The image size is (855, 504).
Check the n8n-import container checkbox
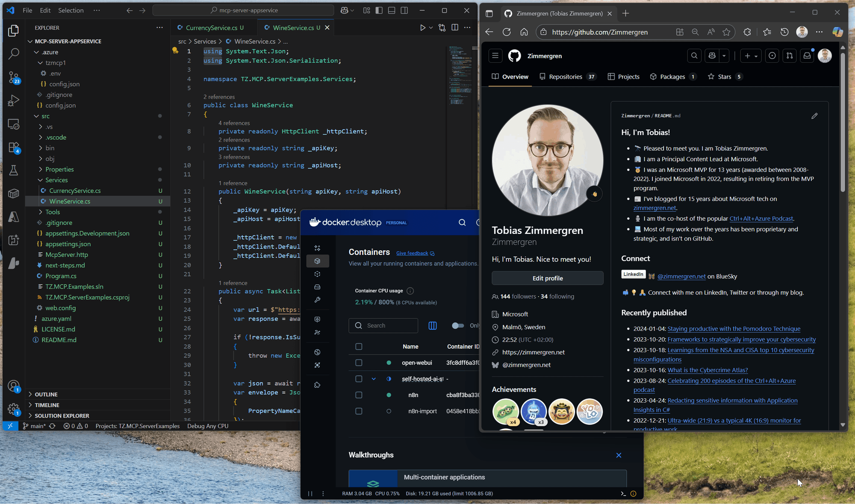pos(359,411)
